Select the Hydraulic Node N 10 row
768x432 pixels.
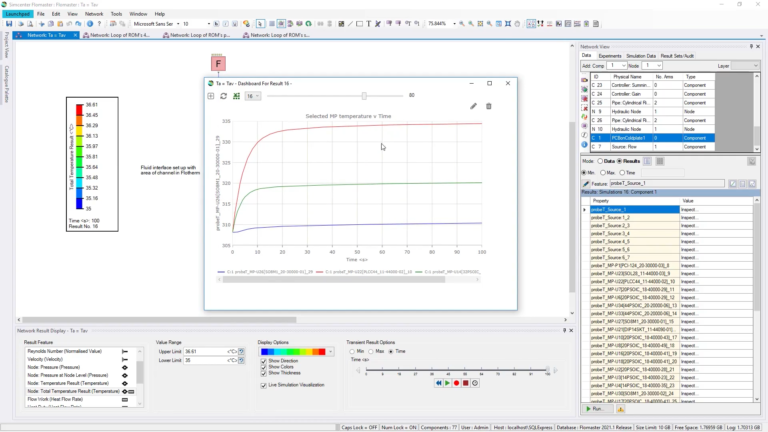(x=652, y=129)
